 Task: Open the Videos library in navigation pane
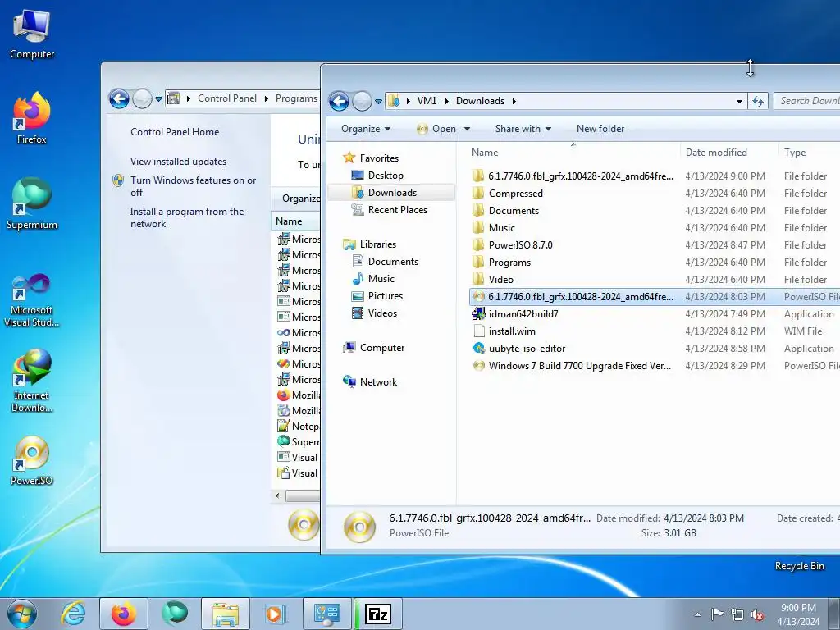[382, 313]
